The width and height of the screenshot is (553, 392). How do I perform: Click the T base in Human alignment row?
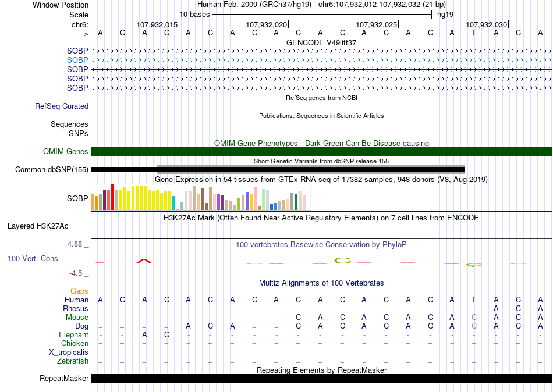pos(474,300)
